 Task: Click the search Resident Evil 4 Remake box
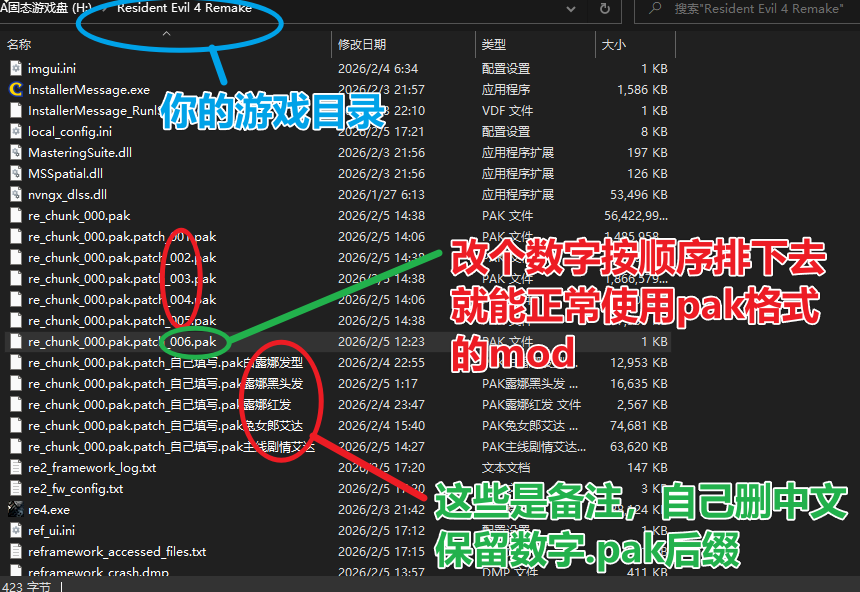pyautogui.click(x=760, y=9)
